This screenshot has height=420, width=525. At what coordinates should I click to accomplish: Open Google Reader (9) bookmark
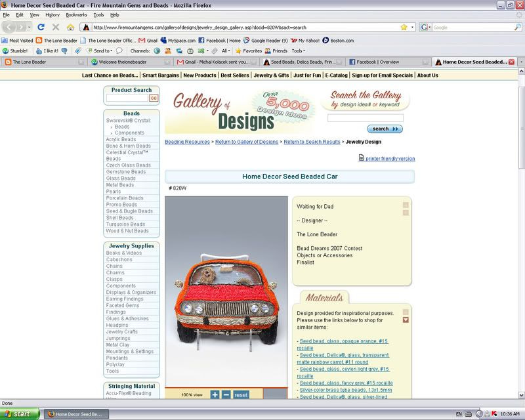[x=266, y=41]
